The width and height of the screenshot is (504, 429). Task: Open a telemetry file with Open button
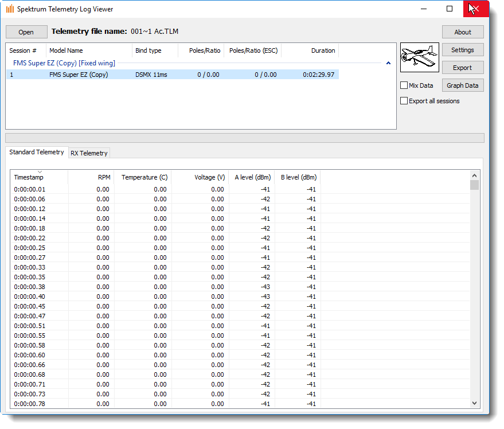click(x=26, y=32)
